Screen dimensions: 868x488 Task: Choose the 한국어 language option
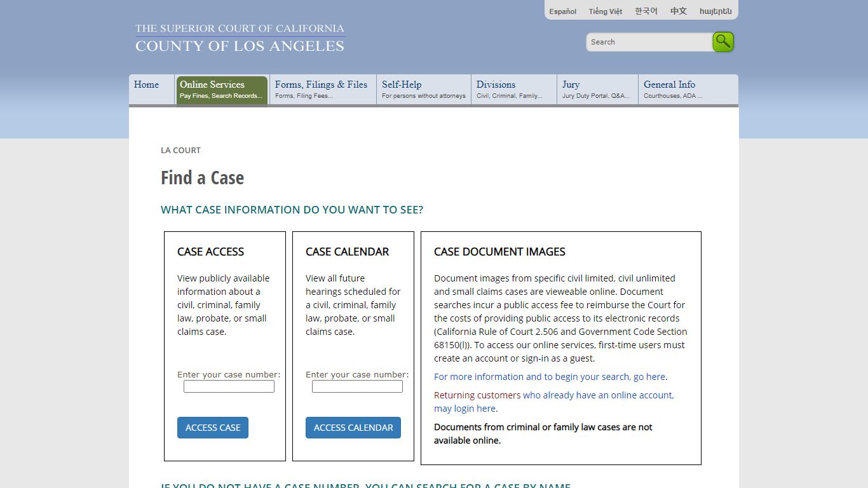(646, 11)
